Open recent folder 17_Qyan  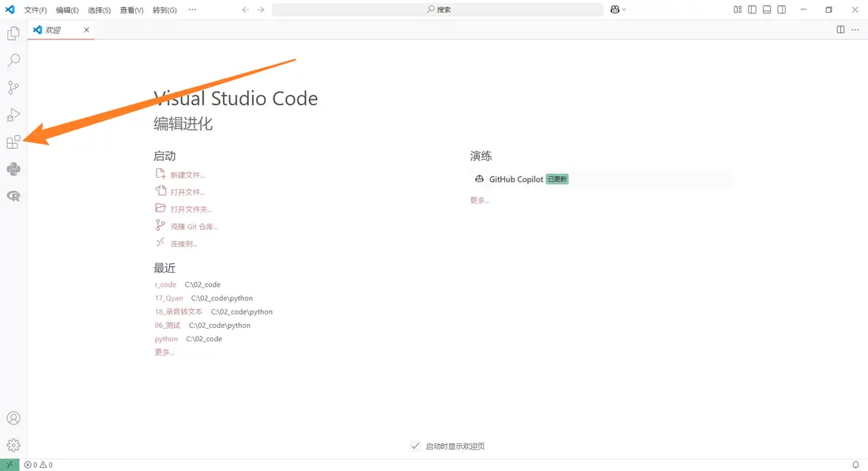click(169, 298)
